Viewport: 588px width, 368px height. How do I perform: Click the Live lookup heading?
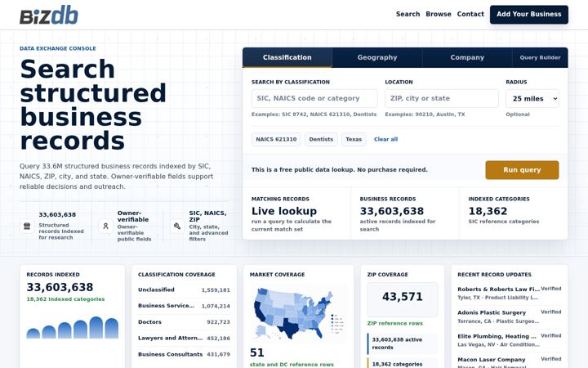284,211
